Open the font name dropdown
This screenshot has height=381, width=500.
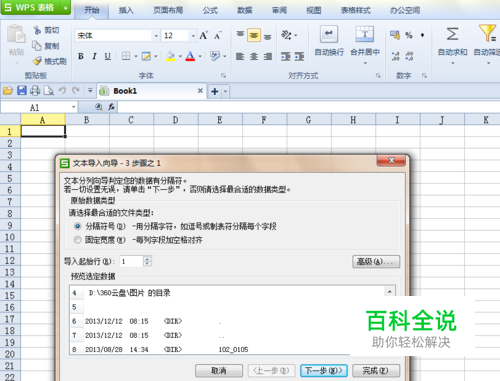coord(156,36)
